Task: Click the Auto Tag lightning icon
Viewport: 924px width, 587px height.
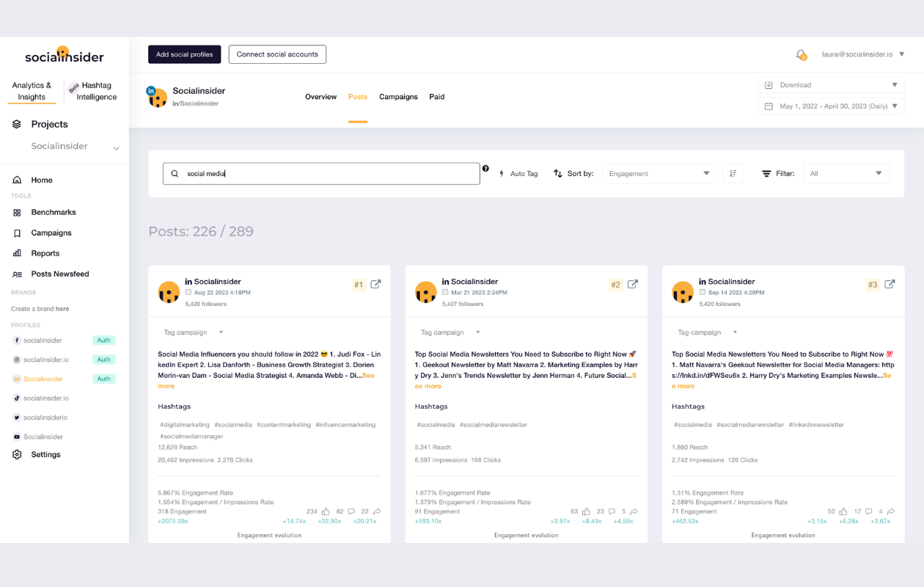Action: pos(502,174)
